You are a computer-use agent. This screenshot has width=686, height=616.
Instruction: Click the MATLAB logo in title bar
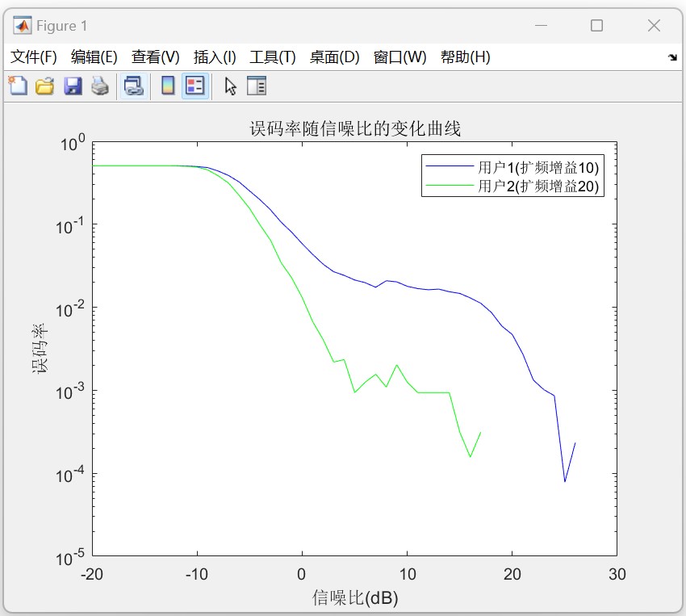click(x=23, y=25)
